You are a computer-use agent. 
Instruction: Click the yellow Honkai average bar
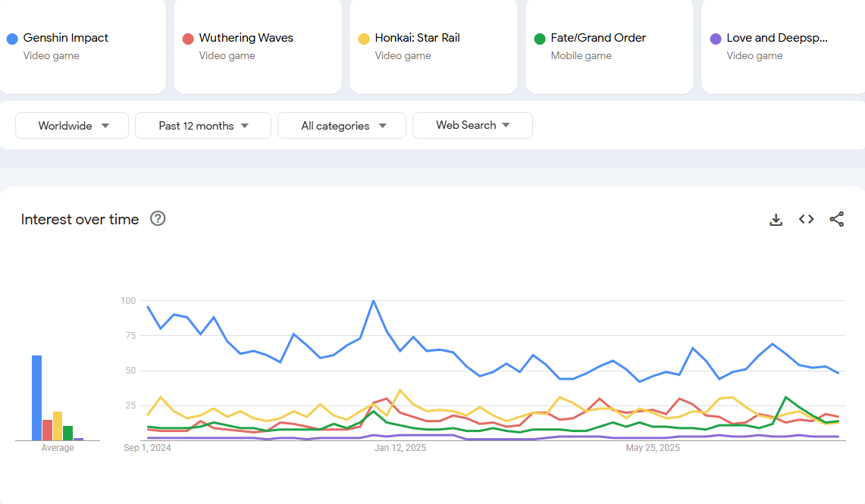coord(58,426)
